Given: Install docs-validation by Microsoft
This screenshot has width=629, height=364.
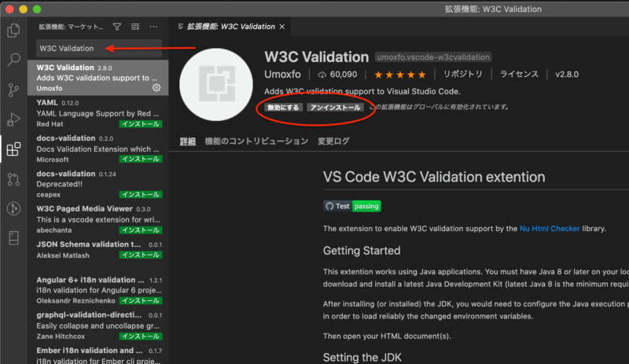Looking at the screenshot, I should click(141, 160).
